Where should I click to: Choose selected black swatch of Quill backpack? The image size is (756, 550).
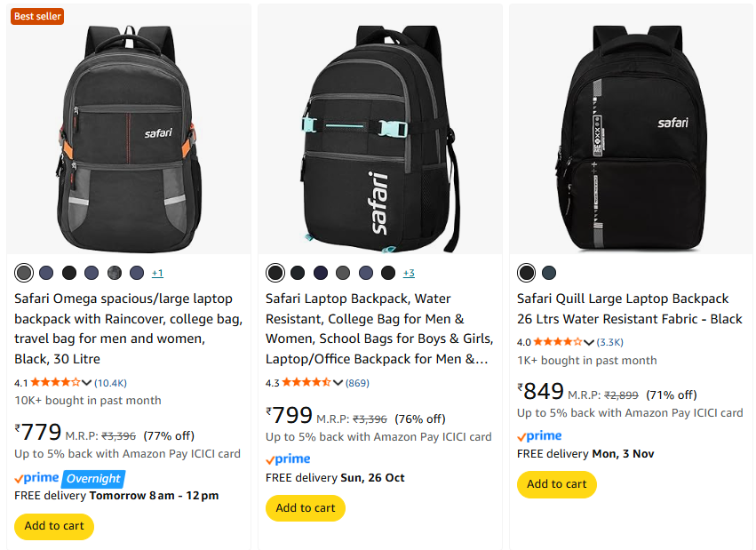pyautogui.click(x=527, y=272)
